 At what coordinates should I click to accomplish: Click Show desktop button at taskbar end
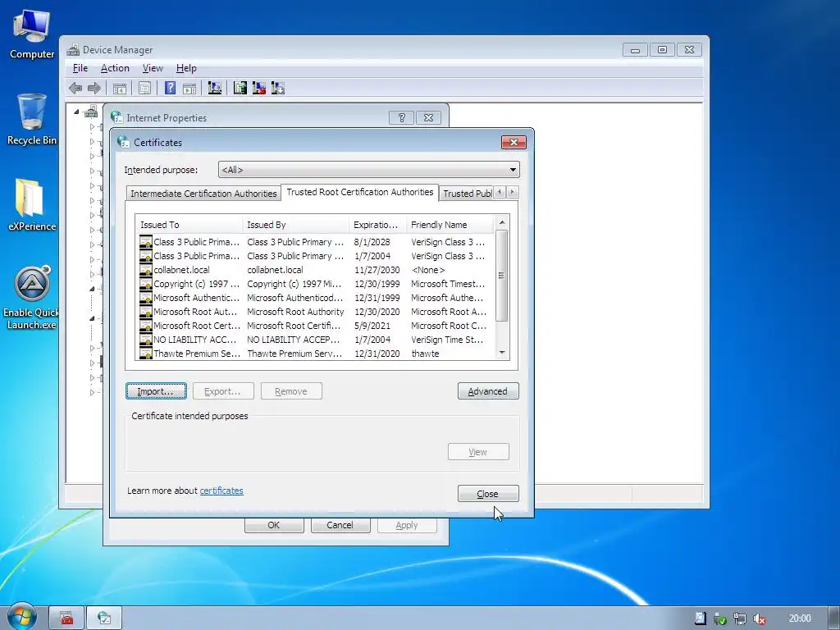tap(834, 619)
